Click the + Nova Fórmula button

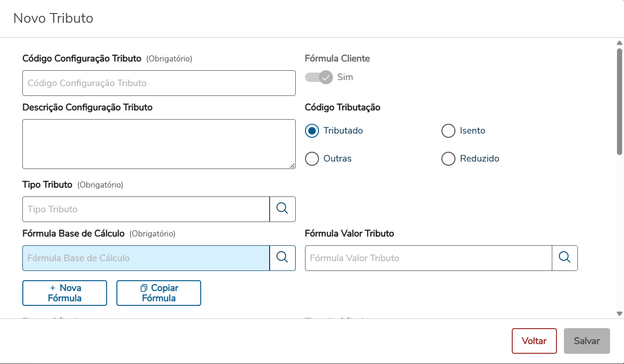65,293
